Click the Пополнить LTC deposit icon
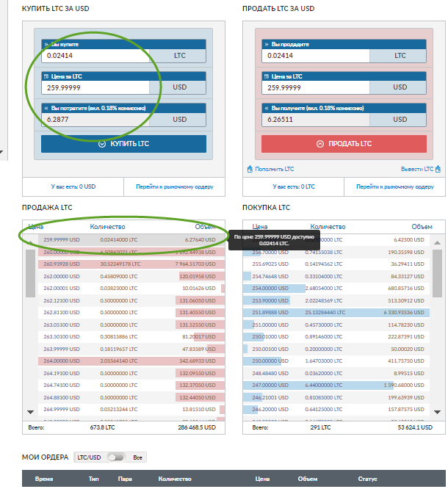This screenshot has width=448, height=489. point(250,169)
